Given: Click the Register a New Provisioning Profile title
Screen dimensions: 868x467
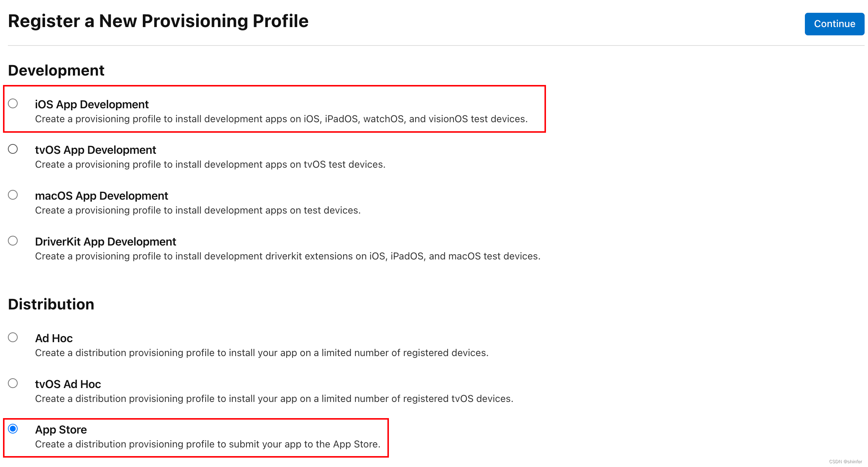Looking at the screenshot, I should pyautogui.click(x=159, y=21).
